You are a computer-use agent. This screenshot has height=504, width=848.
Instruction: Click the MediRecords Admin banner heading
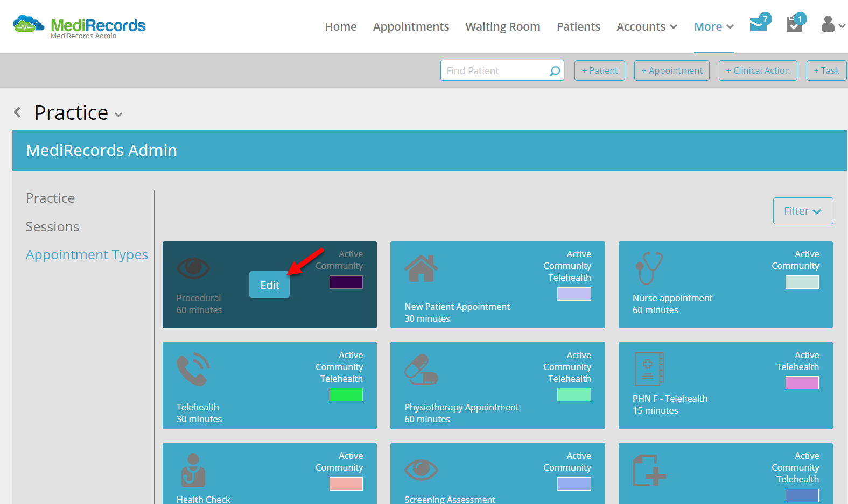[101, 150]
